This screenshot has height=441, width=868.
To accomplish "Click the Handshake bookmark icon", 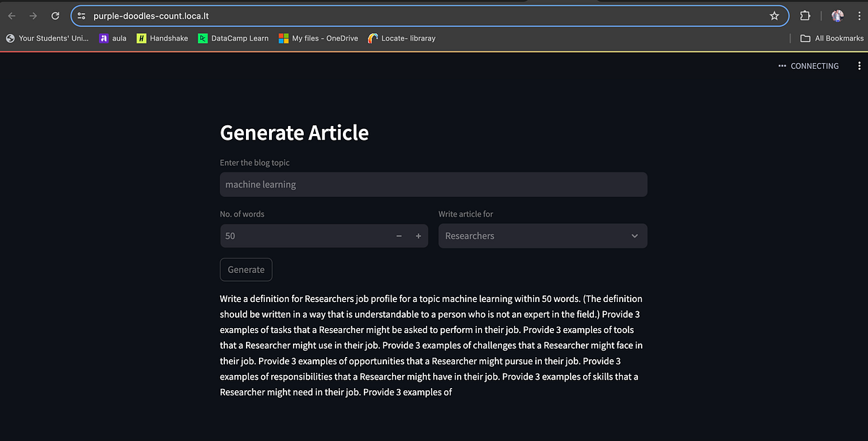I will tap(141, 38).
